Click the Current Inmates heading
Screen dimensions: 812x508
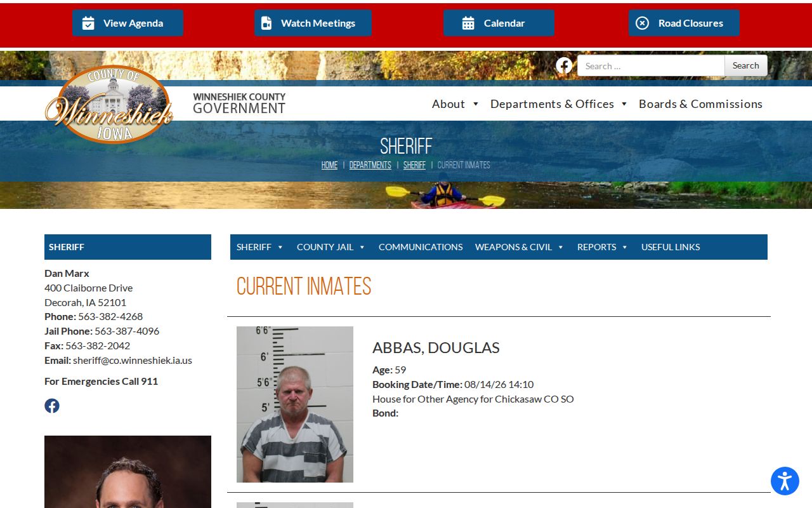coord(304,286)
